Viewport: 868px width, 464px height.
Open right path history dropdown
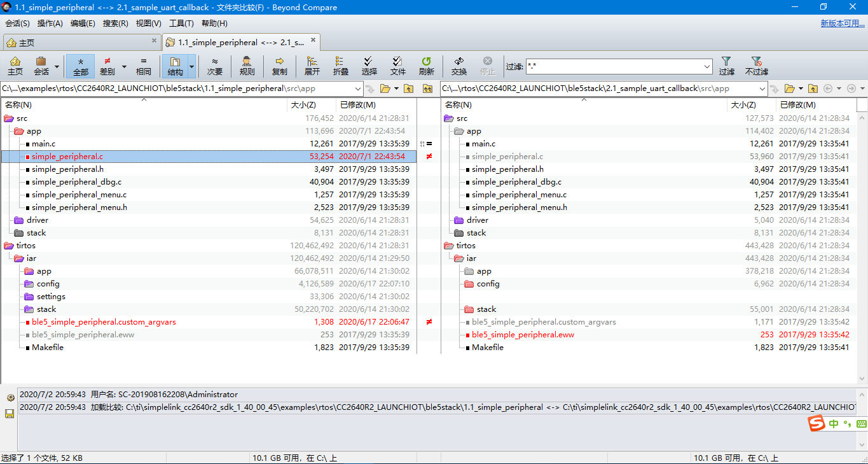762,88
